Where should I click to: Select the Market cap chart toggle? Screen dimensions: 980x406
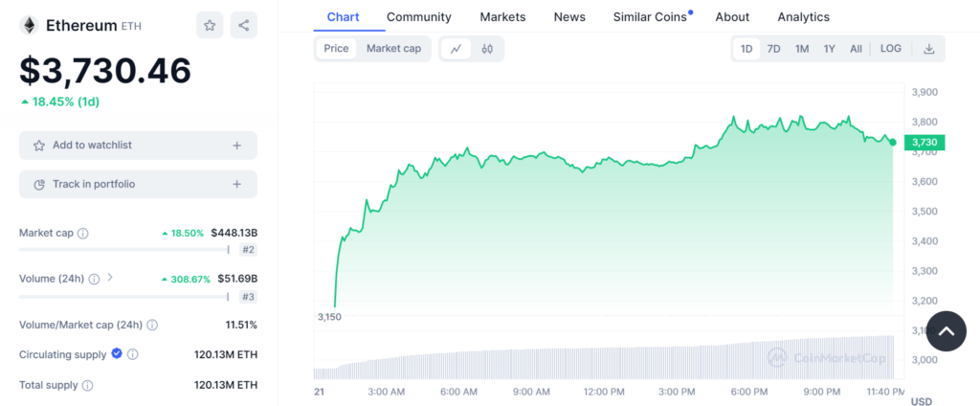[x=393, y=49]
